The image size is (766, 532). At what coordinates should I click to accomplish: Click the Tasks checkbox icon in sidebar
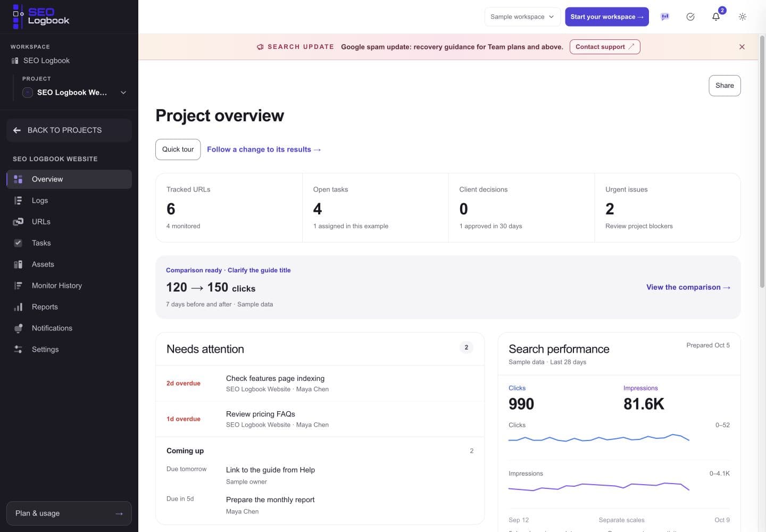point(18,243)
